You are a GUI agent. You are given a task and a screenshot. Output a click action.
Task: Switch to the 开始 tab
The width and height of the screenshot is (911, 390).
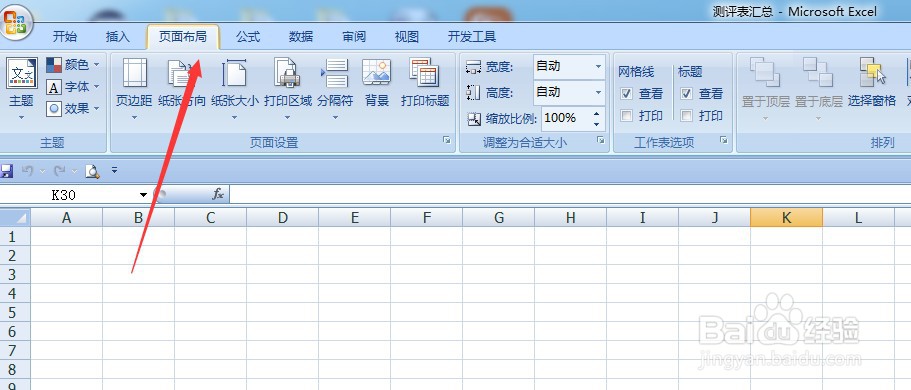tap(64, 37)
